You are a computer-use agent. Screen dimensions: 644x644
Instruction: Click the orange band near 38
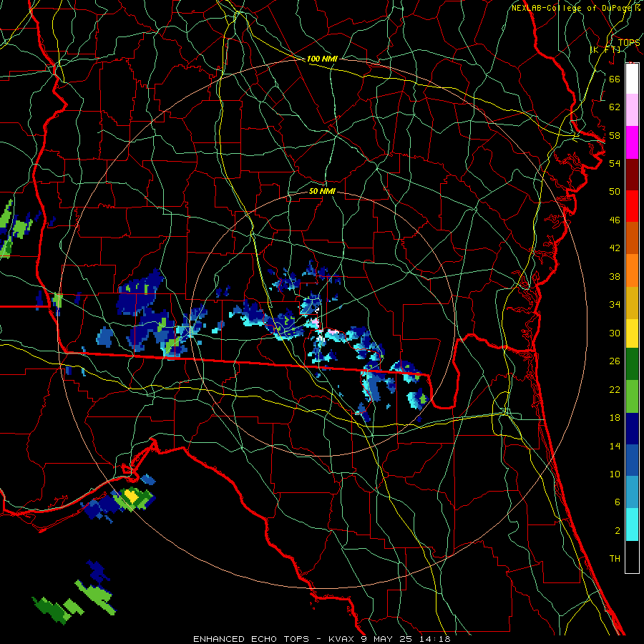[x=632, y=270]
